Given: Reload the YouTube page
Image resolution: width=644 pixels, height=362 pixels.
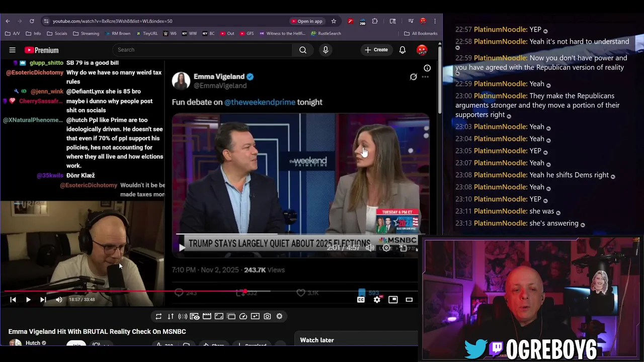Looking at the screenshot, I should 32,21.
